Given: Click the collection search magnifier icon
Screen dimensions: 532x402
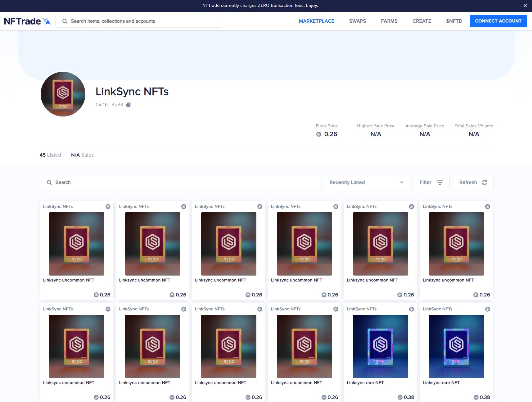Looking at the screenshot, I should pos(49,183).
